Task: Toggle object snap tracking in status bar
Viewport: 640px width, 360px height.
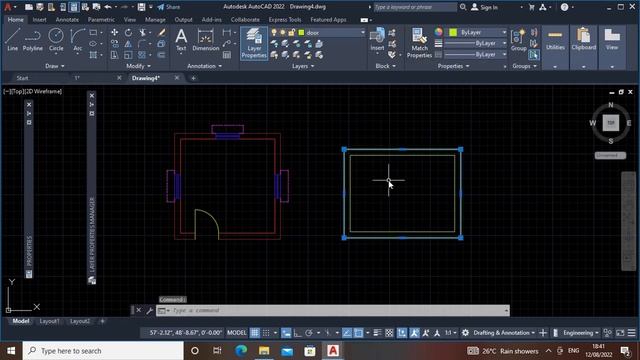Action: (x=347, y=333)
